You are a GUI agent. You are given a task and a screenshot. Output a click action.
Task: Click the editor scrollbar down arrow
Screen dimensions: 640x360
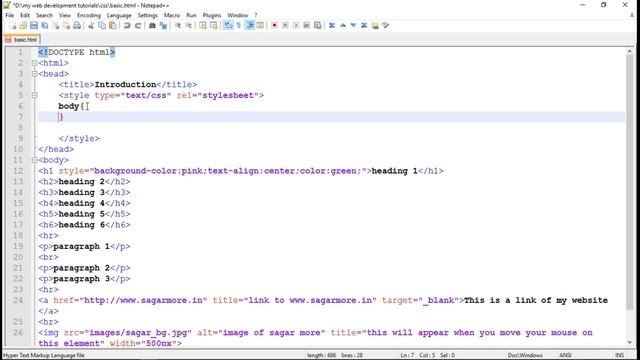pos(629,342)
